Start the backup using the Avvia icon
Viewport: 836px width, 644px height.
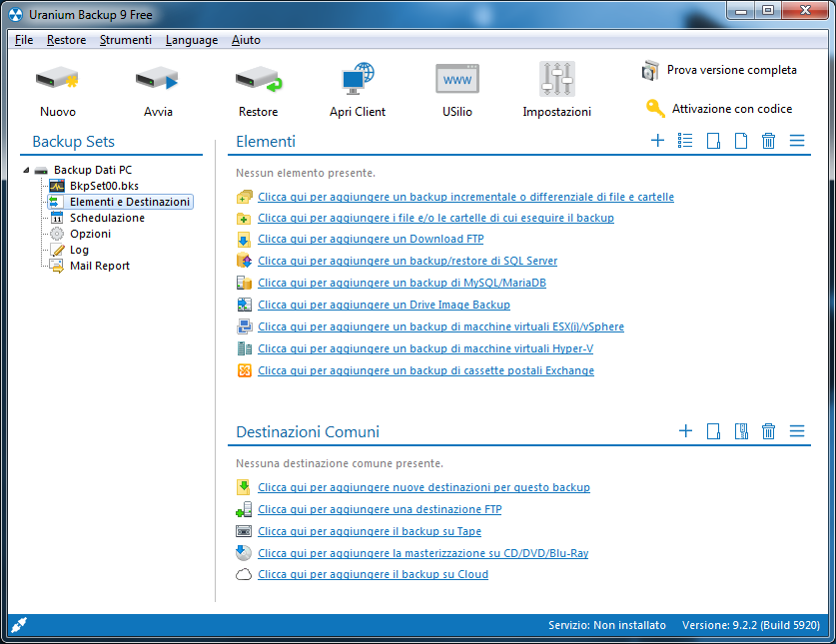click(157, 80)
